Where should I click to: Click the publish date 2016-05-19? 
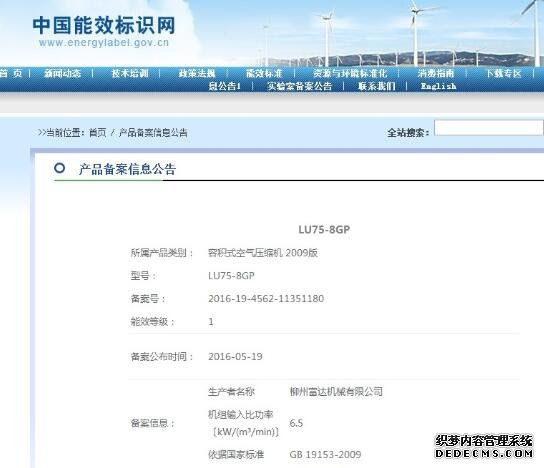point(235,357)
